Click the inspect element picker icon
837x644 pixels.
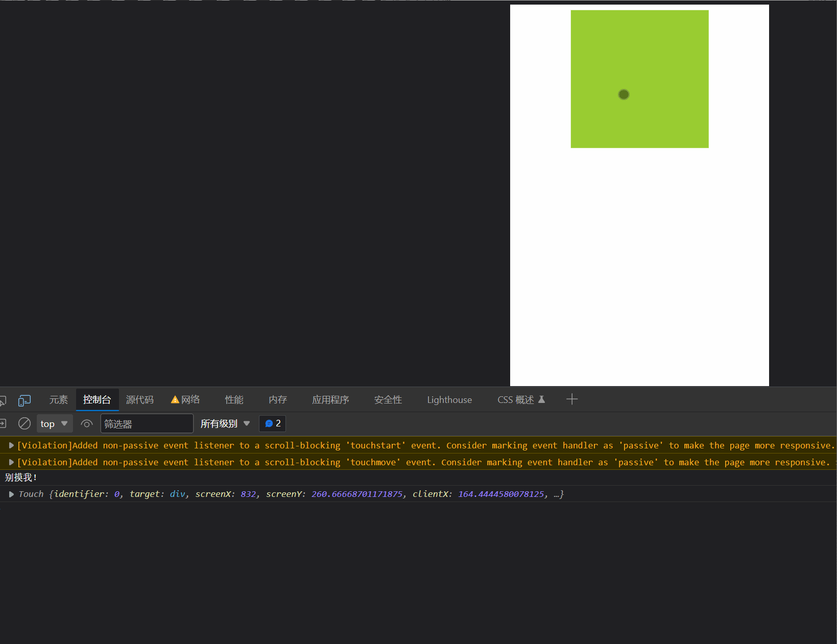pyautogui.click(x=3, y=400)
